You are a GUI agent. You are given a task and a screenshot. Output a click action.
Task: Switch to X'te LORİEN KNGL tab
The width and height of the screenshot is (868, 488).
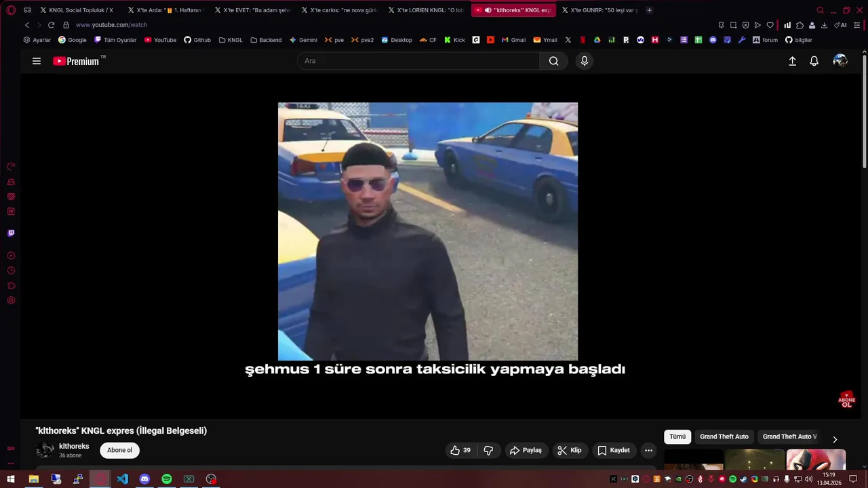426,10
